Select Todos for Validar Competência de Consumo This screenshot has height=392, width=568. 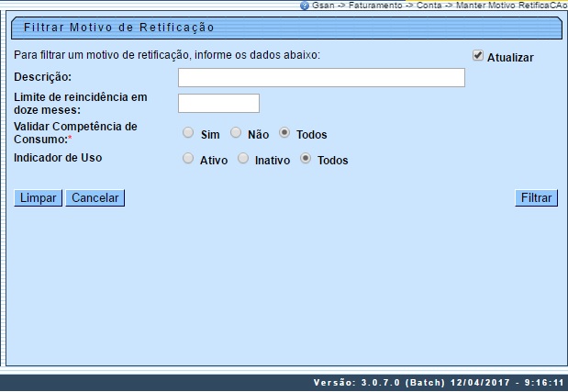click(x=284, y=133)
